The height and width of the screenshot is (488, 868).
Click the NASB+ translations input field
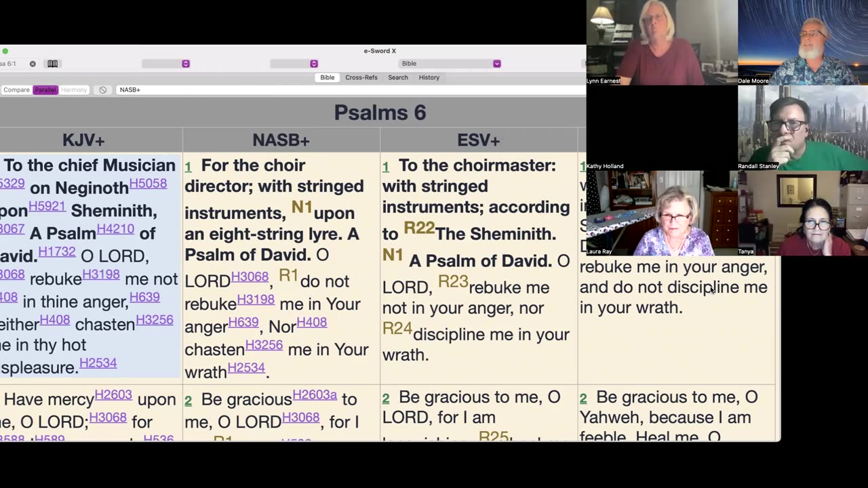pyautogui.click(x=349, y=89)
